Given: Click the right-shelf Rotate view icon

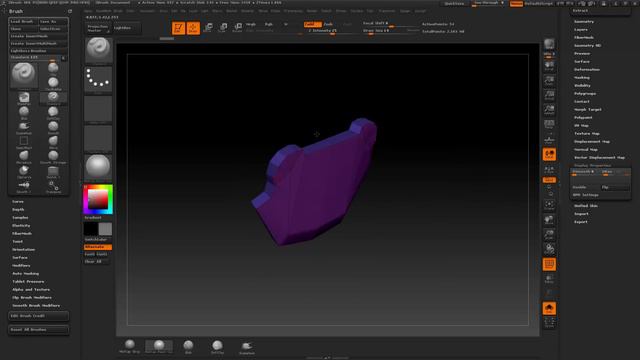Looking at the screenshot, I should coord(549,249).
